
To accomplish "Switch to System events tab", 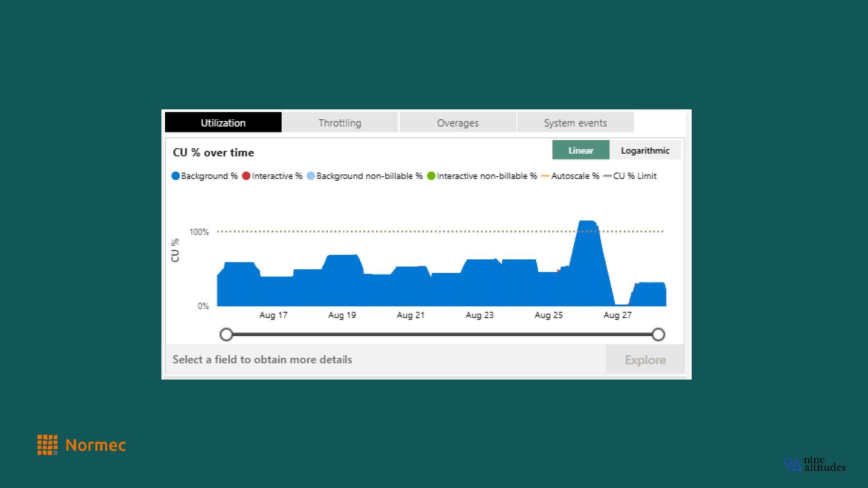I will (575, 122).
